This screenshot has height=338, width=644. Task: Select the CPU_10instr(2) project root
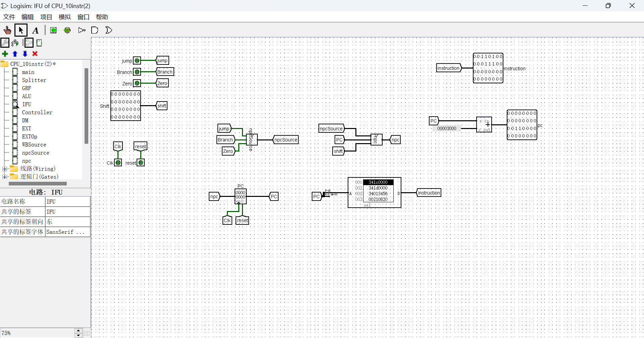(33, 64)
